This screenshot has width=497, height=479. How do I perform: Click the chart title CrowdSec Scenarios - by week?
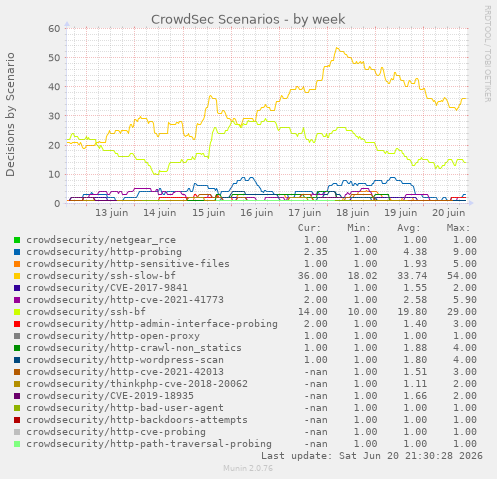248,20
